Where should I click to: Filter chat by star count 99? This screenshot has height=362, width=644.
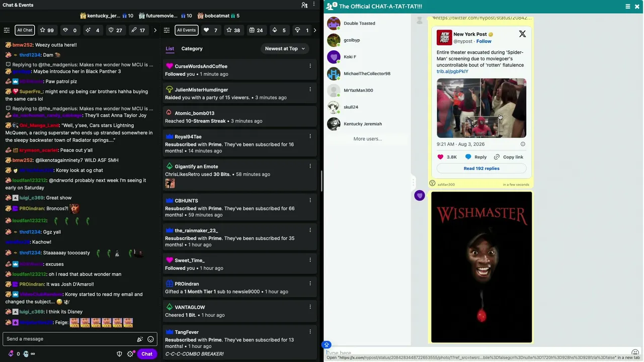pyautogui.click(x=47, y=30)
